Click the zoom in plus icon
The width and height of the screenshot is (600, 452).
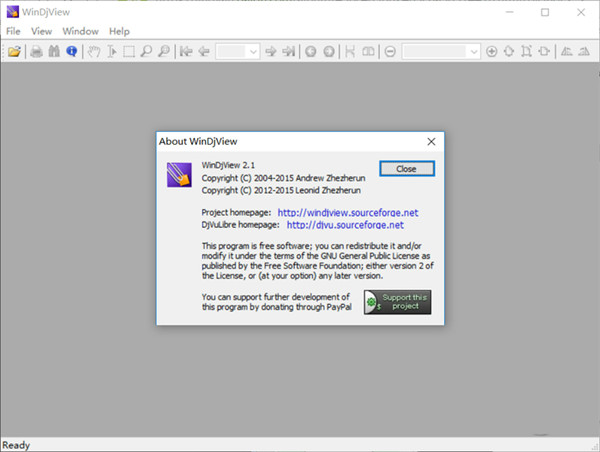[x=491, y=51]
